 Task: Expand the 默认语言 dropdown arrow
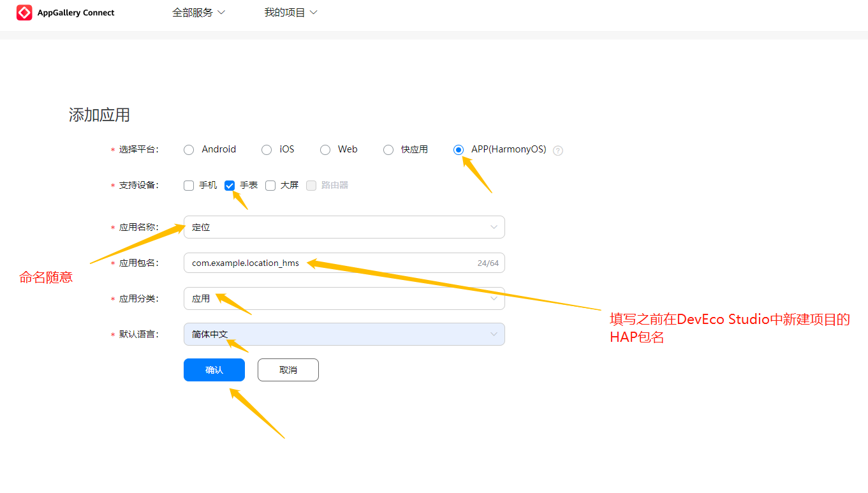coord(494,334)
